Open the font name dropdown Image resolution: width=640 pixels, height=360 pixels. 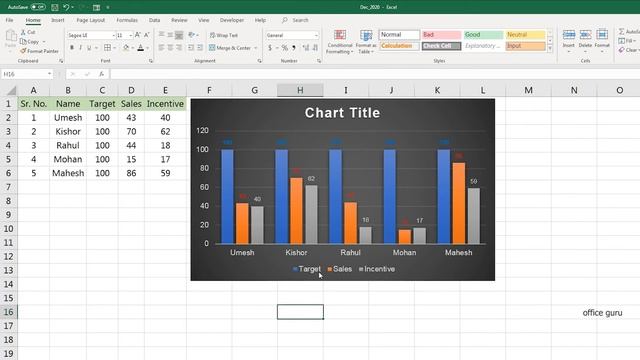pyautogui.click(x=113, y=36)
